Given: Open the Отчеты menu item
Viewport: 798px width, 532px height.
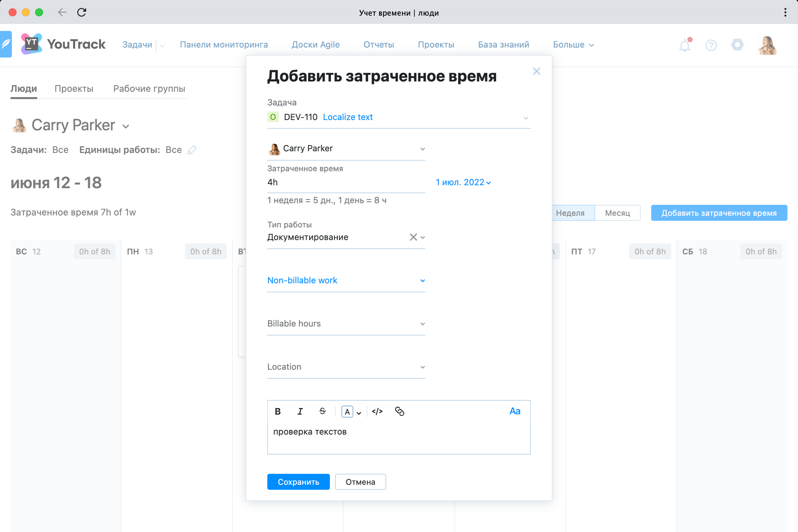Looking at the screenshot, I should click(x=379, y=45).
